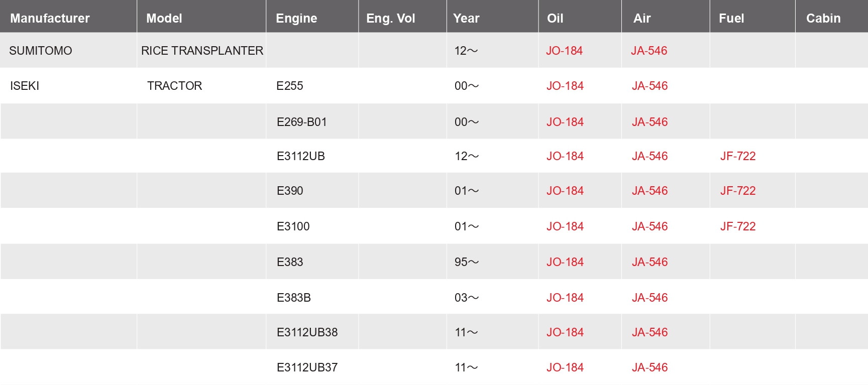Click the Model column header
868x385 pixels.
[x=164, y=19]
